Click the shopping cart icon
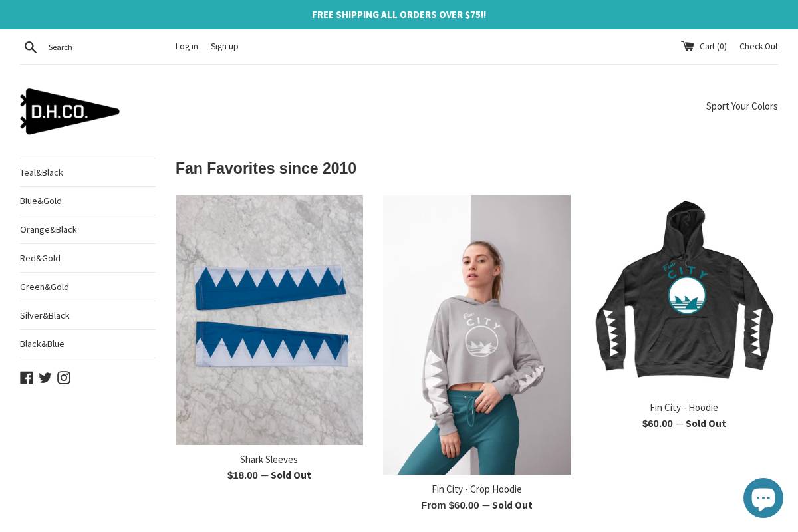The width and height of the screenshot is (798, 532). coord(688,46)
